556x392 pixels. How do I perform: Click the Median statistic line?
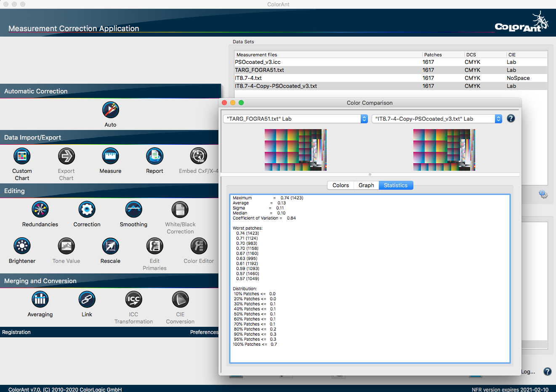point(259,213)
